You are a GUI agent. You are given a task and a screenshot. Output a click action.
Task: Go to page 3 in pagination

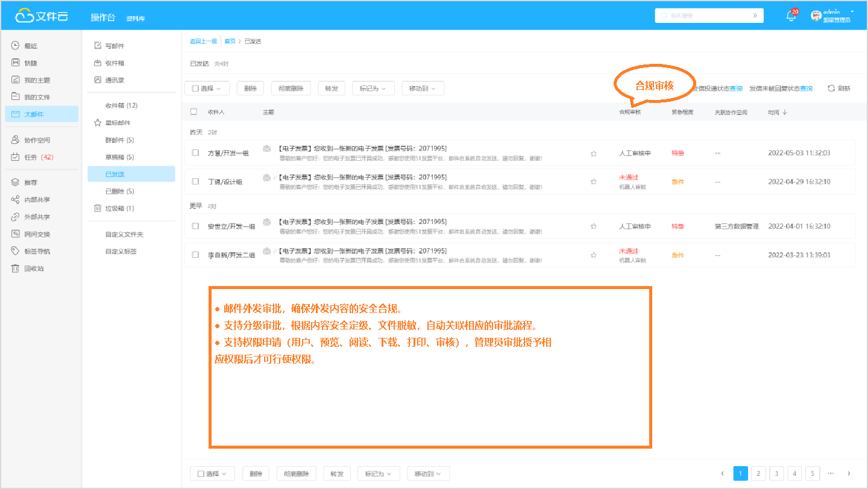(776, 473)
